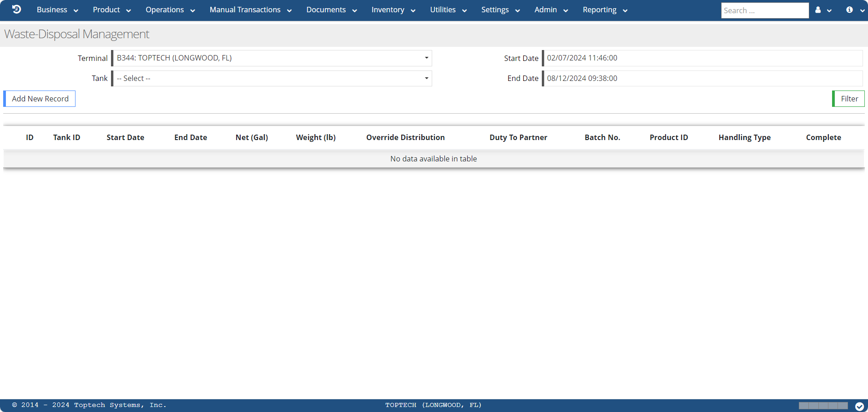Focus the Start Date input field

[702, 58]
